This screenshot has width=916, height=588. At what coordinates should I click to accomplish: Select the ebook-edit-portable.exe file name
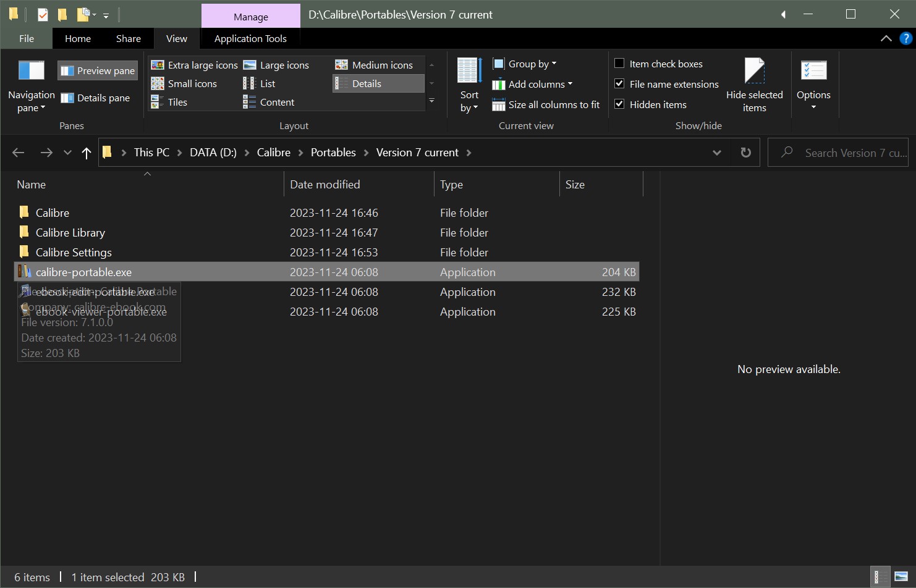click(x=95, y=292)
